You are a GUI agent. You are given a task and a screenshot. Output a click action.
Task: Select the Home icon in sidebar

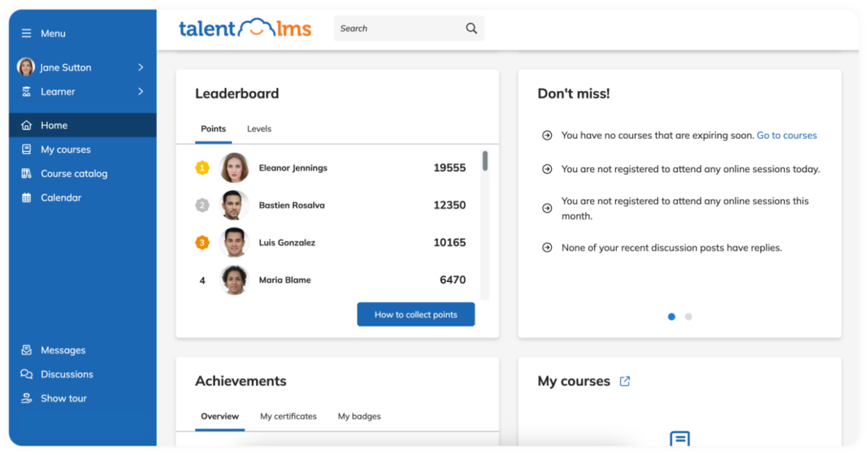[27, 124]
